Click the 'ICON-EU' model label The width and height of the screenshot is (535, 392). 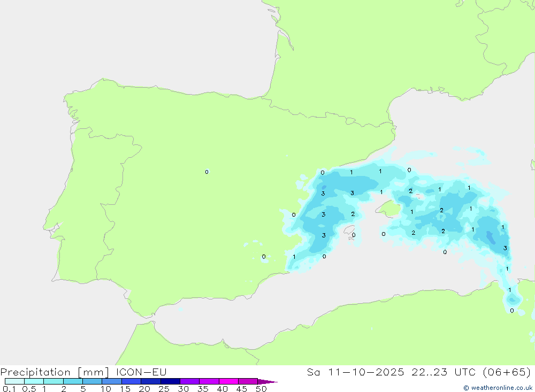tap(141, 372)
